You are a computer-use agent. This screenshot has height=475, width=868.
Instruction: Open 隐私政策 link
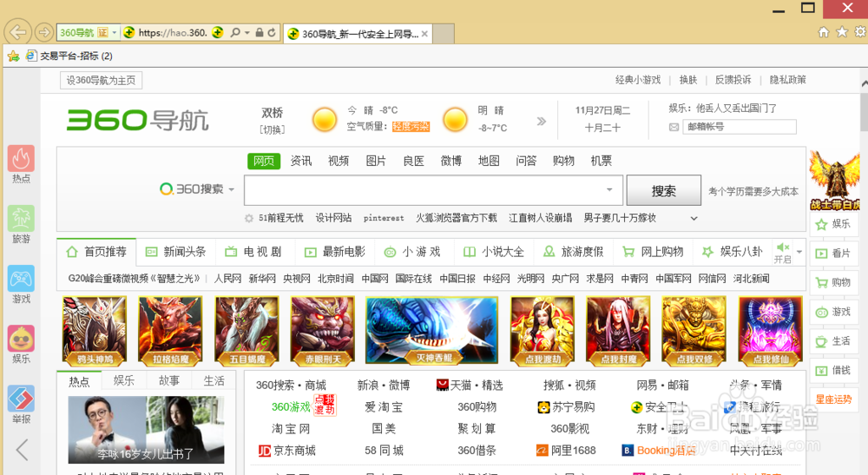click(x=788, y=80)
